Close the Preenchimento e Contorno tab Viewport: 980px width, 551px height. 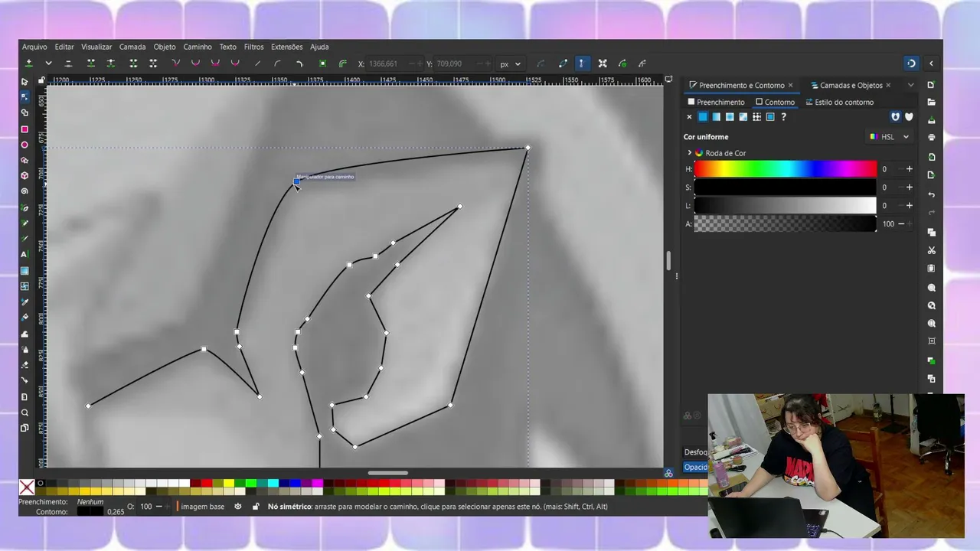[x=791, y=85]
